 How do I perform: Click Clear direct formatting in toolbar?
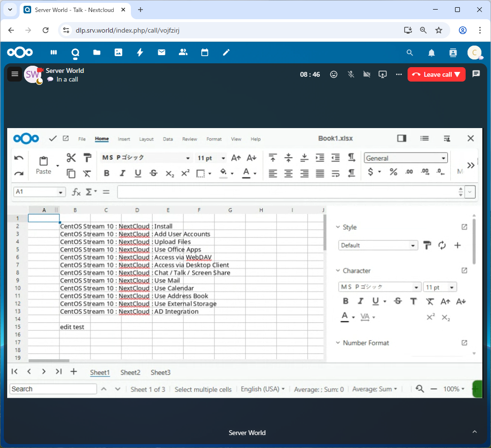[x=87, y=173]
